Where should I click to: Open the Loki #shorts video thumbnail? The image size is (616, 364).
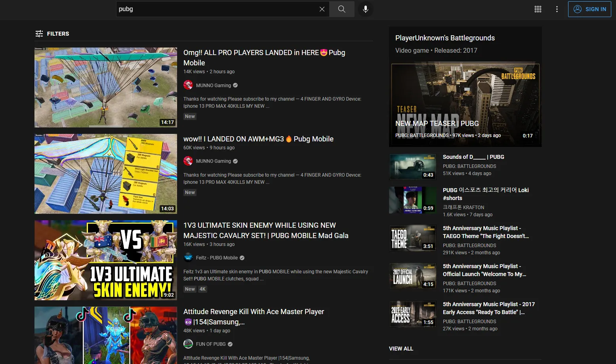413,200
